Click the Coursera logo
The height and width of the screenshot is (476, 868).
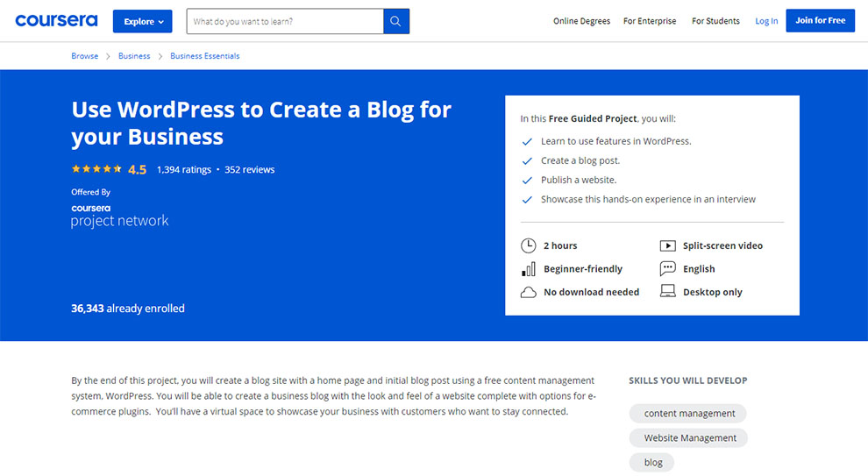[x=56, y=21]
